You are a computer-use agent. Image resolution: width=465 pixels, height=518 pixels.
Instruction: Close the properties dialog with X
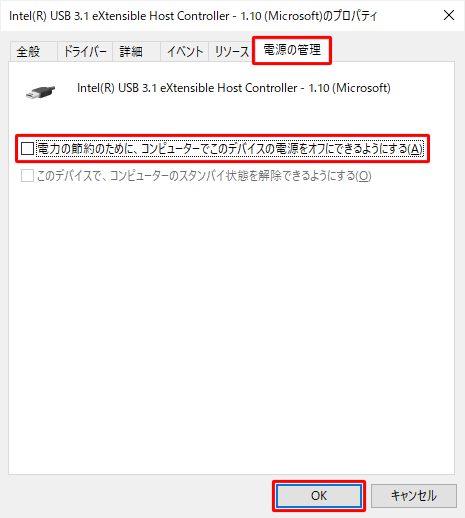(x=449, y=15)
